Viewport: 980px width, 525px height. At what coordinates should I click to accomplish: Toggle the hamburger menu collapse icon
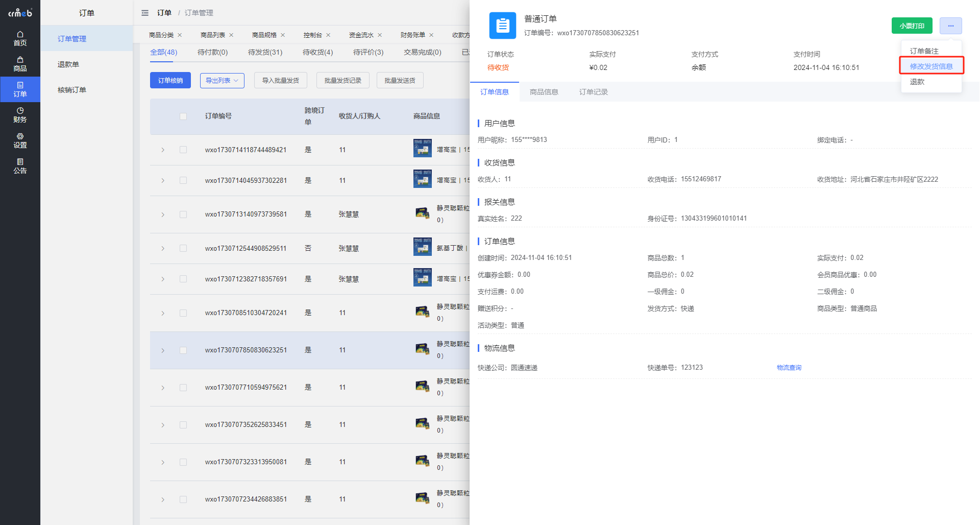pos(145,13)
